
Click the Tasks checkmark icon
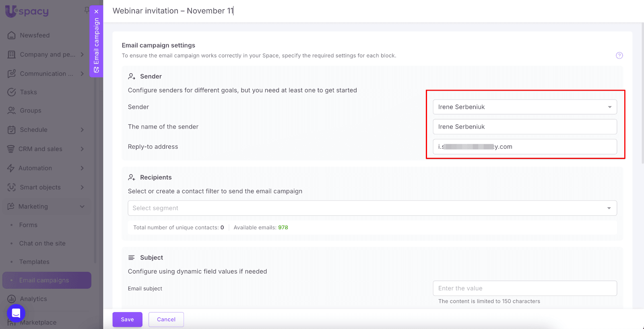[x=12, y=92]
